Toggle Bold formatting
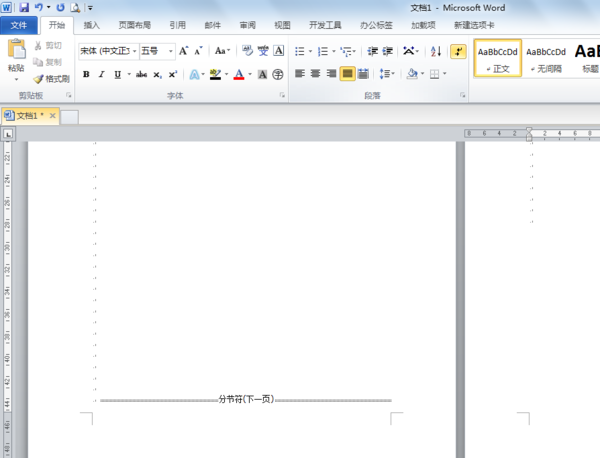This screenshot has width=600, height=458. (x=86, y=74)
